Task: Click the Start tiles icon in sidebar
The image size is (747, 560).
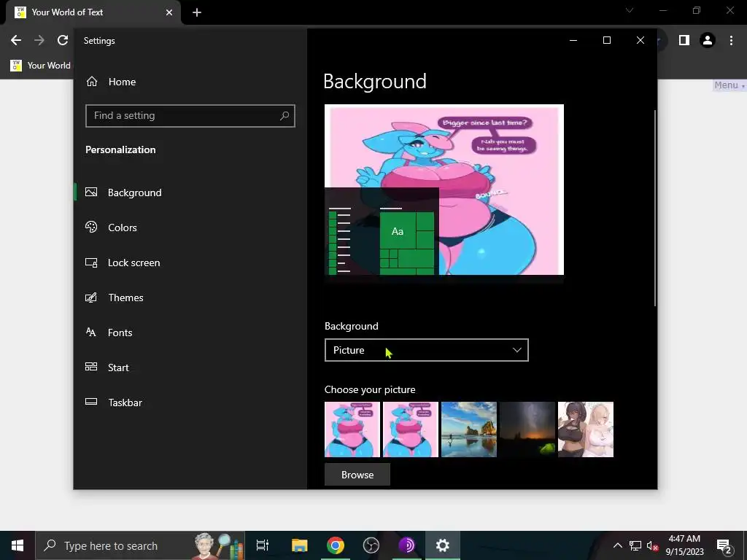Action: click(91, 367)
